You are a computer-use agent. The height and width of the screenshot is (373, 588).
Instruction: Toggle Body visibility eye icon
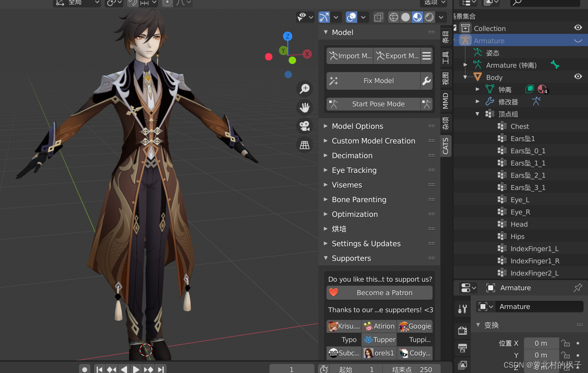(578, 77)
